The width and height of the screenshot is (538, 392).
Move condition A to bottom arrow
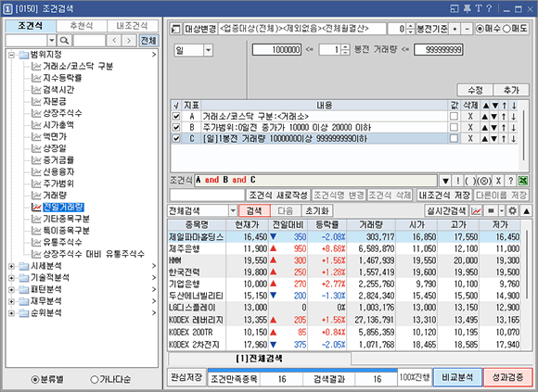pyautogui.click(x=514, y=117)
